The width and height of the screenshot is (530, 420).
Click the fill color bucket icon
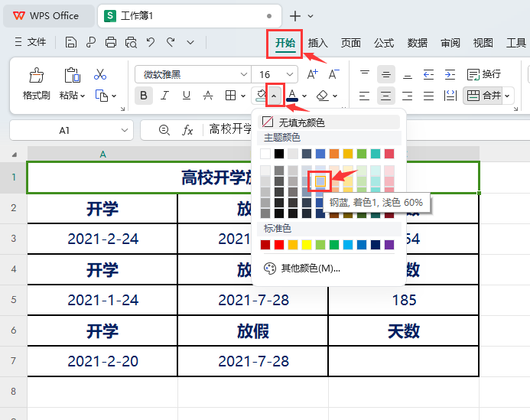[261, 96]
